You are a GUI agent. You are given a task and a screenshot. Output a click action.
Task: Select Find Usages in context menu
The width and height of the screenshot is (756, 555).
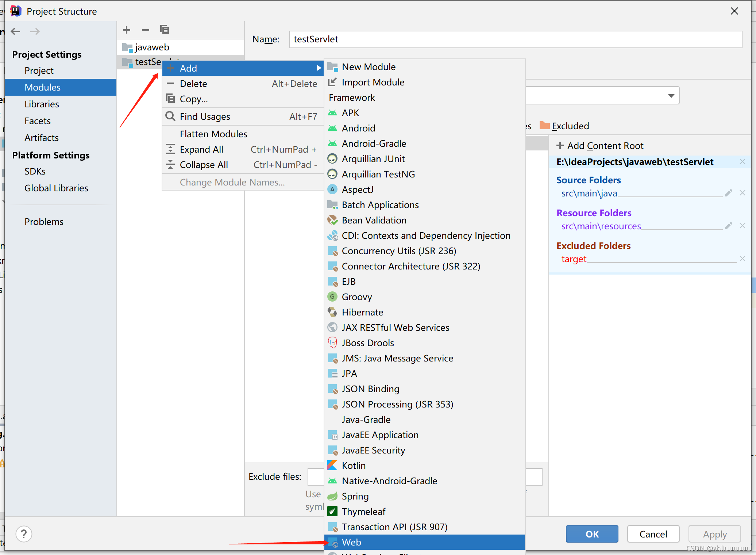(x=205, y=116)
